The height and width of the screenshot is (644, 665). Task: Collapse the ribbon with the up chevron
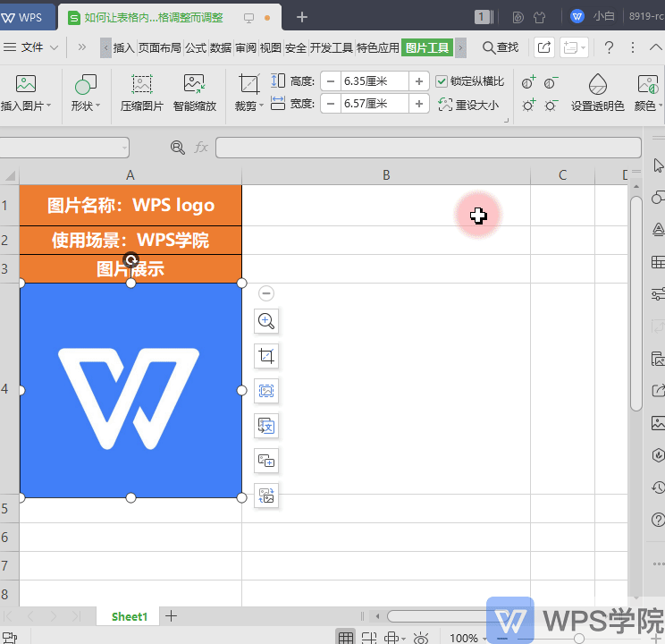[x=656, y=47]
